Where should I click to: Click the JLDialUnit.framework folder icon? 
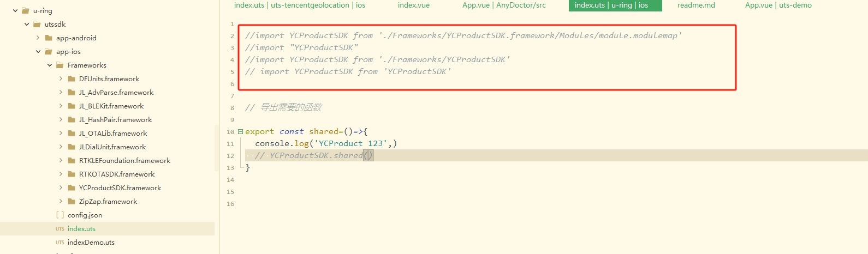[72, 147]
